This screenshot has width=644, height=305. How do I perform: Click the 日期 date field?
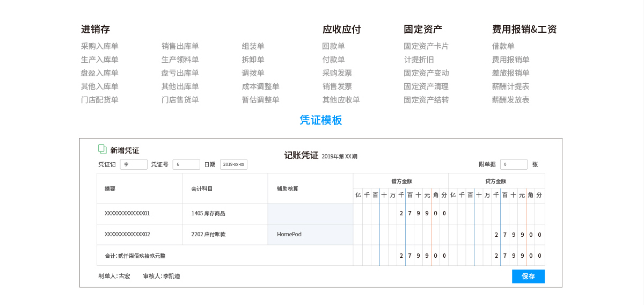(233, 164)
